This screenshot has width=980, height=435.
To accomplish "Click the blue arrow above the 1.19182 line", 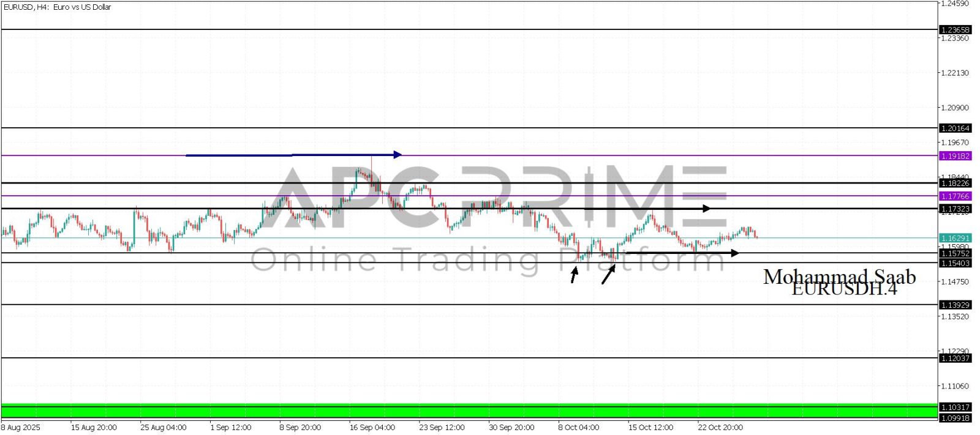I will (x=294, y=155).
